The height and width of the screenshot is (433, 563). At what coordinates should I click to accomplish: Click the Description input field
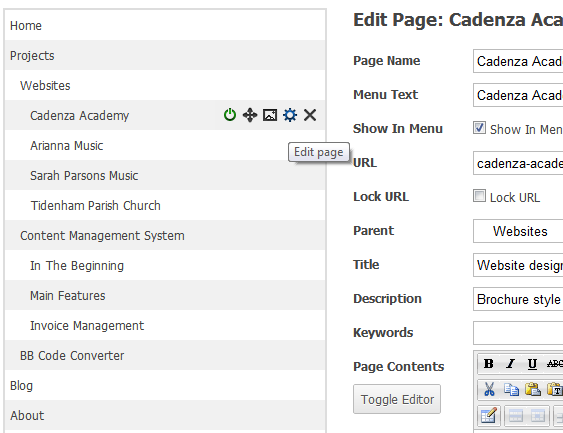518,299
